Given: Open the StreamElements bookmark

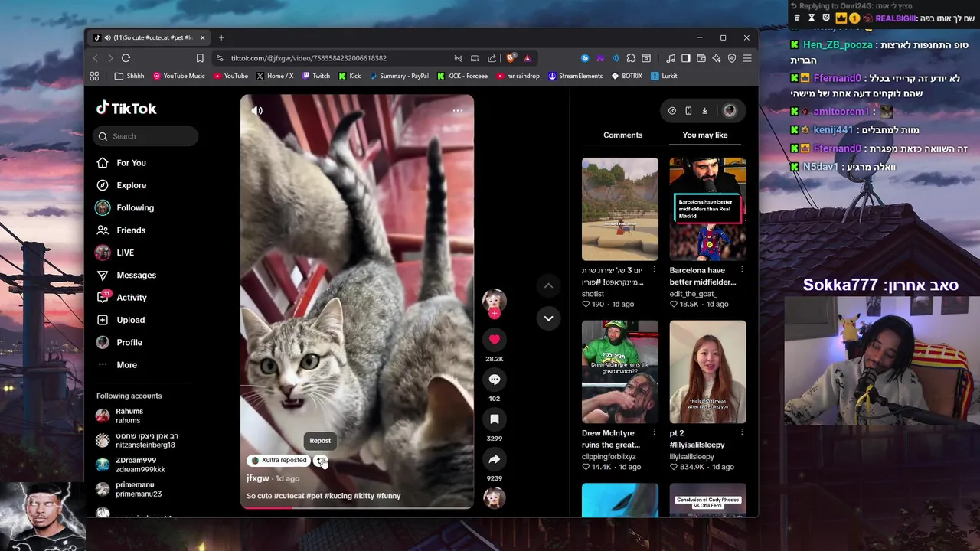Looking at the screenshot, I should point(576,76).
